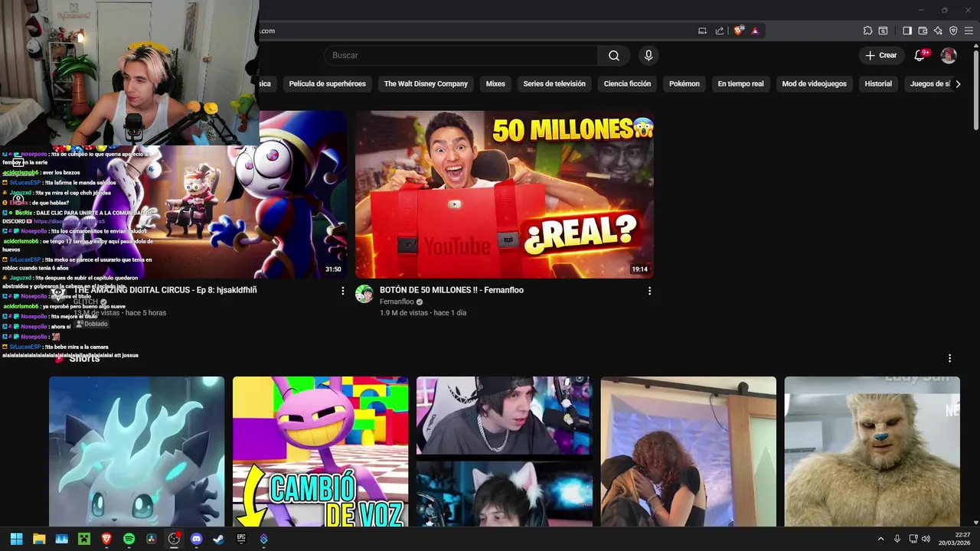Select the Mod de videojuegos chip

[x=814, y=83]
